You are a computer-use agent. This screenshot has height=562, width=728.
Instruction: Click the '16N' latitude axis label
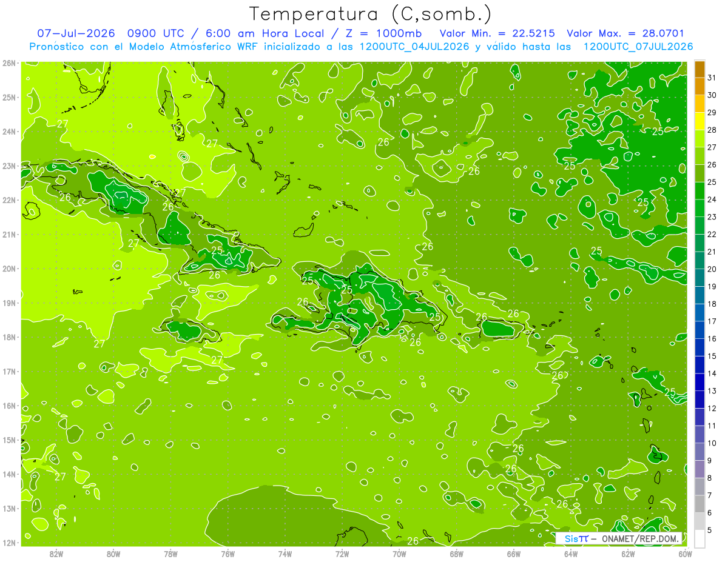click(x=8, y=405)
